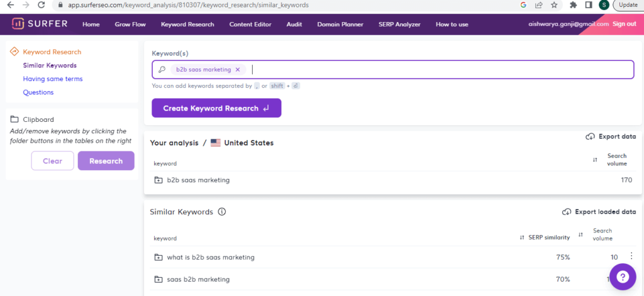Open Audit menu item
Screen dimensions: 644x296
(294, 25)
